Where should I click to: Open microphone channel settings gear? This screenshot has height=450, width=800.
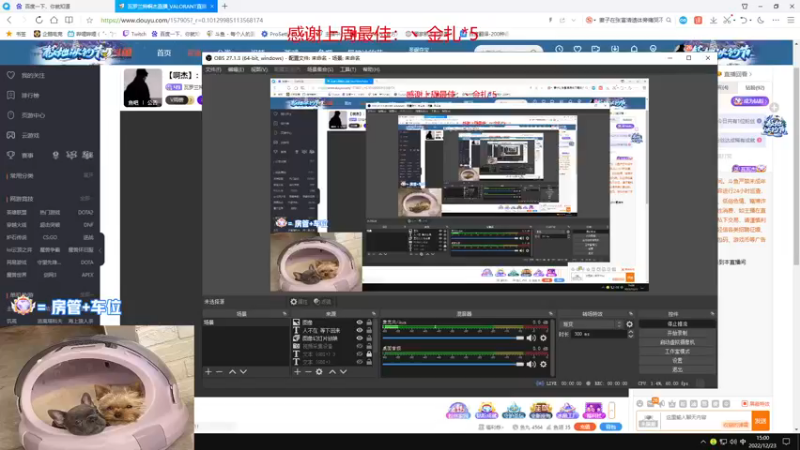[543, 338]
